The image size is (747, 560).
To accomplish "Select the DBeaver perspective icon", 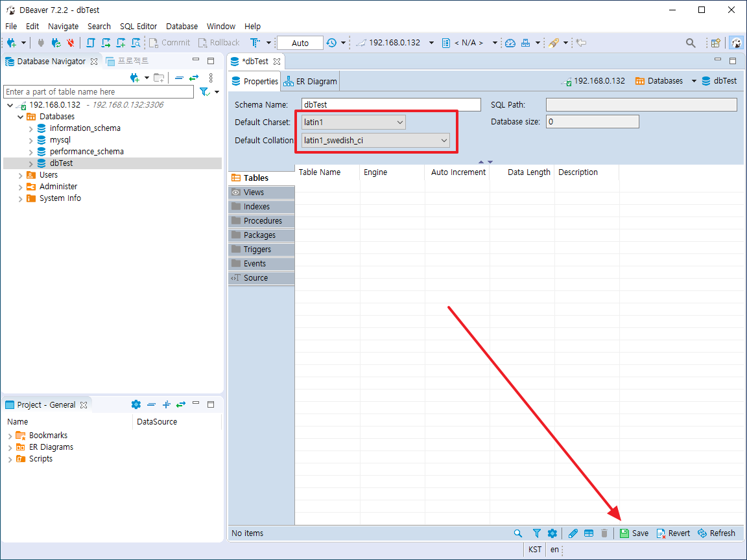I will 737,43.
